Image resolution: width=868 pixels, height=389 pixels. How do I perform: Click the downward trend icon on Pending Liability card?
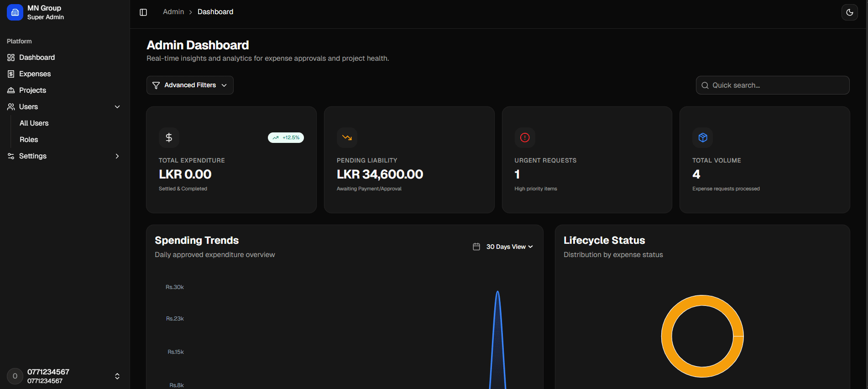coord(347,137)
